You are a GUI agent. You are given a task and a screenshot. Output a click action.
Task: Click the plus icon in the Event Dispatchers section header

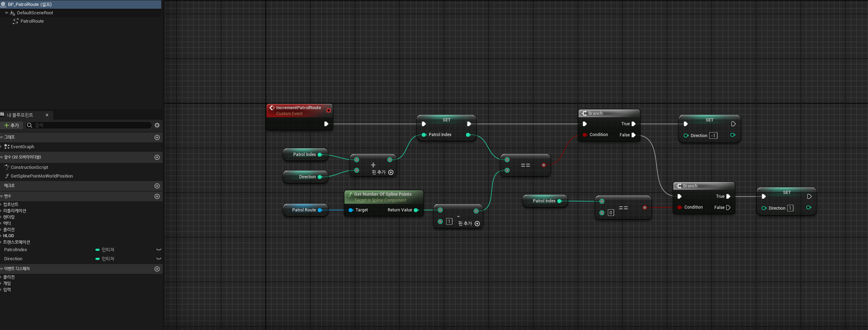[x=157, y=269]
